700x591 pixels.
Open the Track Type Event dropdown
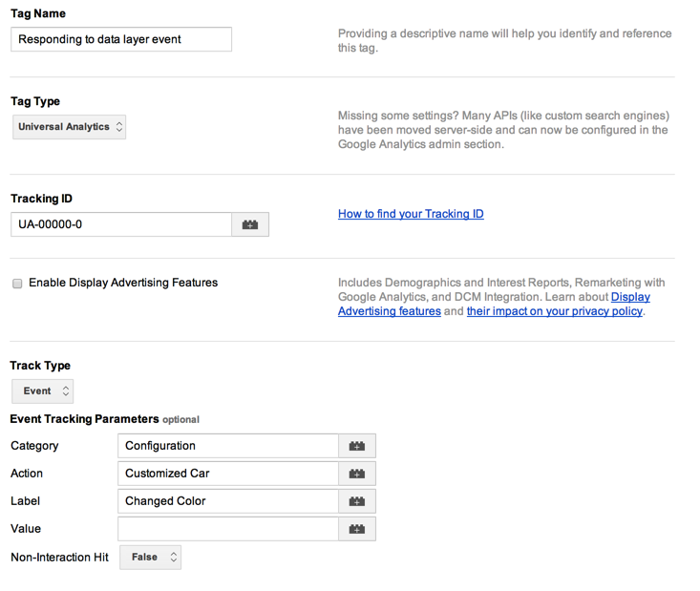43,391
